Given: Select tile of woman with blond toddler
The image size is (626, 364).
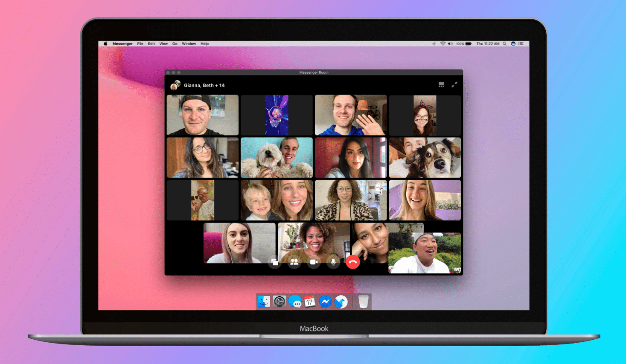Looking at the screenshot, I should point(277,200).
